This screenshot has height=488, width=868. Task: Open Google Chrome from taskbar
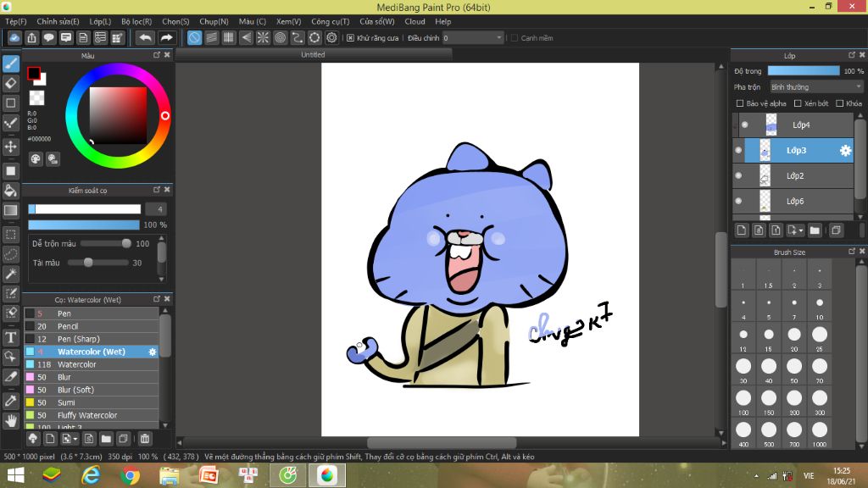point(130,476)
